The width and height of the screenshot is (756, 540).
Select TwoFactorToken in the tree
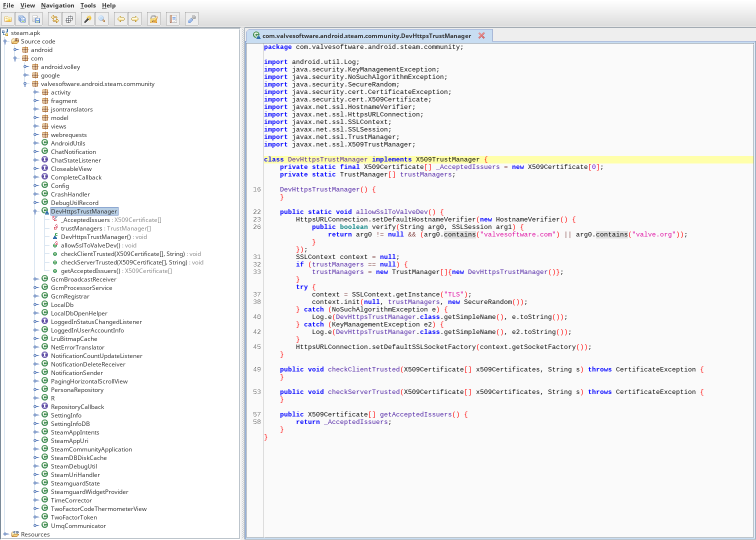(x=74, y=517)
